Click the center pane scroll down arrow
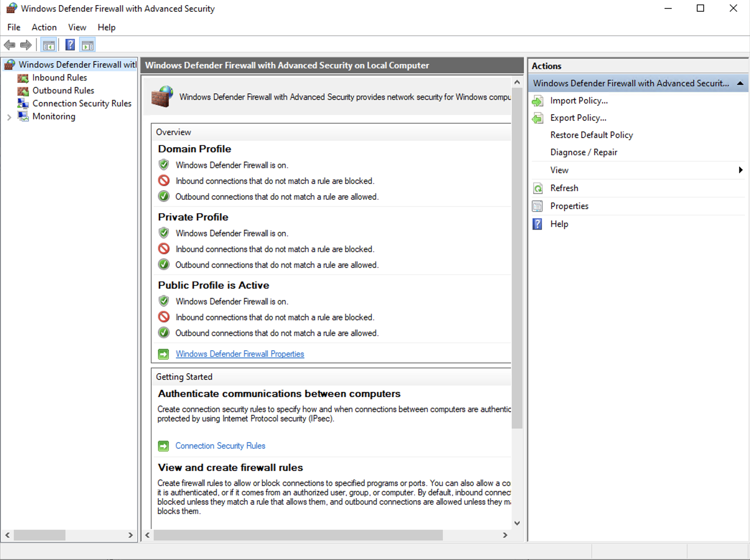The width and height of the screenshot is (750, 560). [x=517, y=523]
